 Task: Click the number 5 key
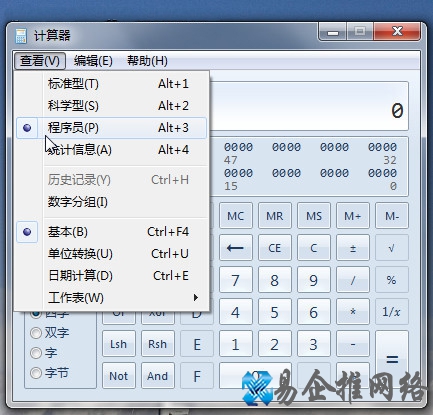[x=275, y=312]
